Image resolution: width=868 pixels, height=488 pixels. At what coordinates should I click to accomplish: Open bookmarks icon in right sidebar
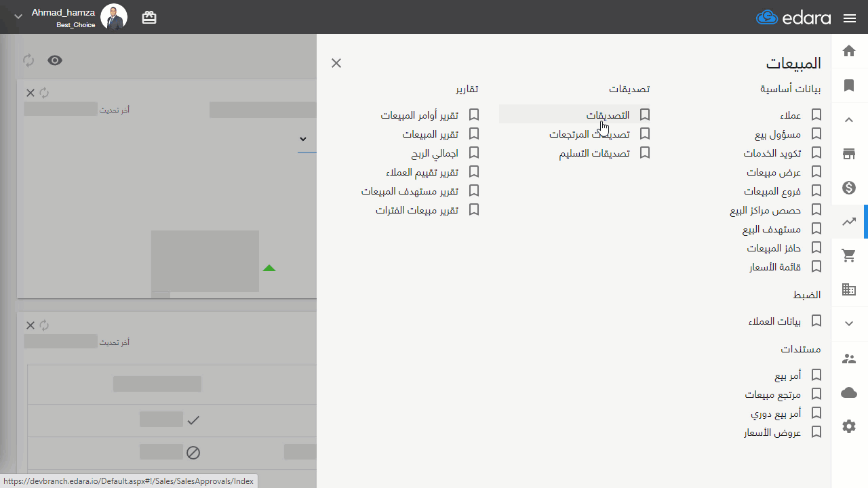pos(848,85)
